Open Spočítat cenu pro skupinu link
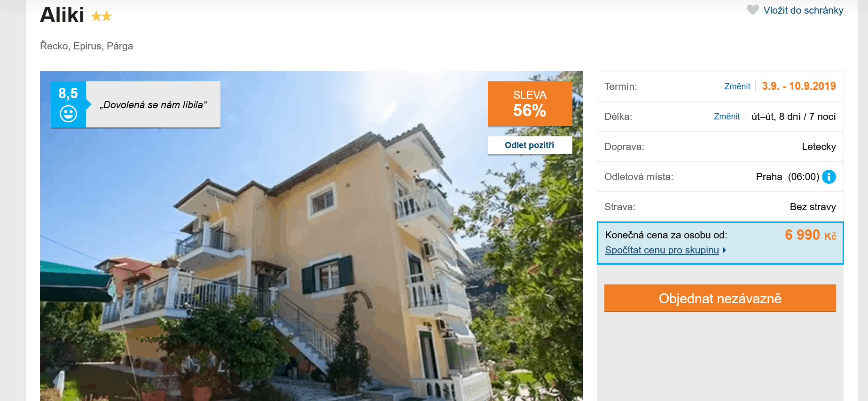This screenshot has height=401, width=868. tap(662, 250)
